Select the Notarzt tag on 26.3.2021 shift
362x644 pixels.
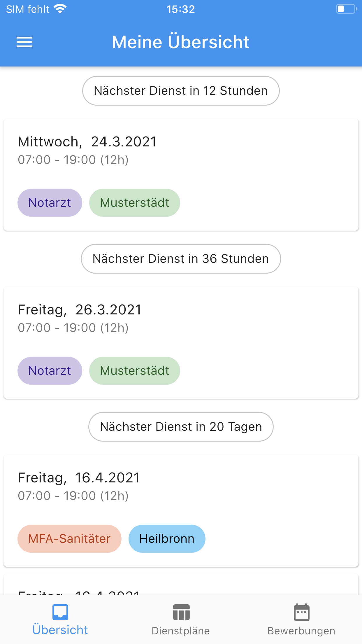[50, 371]
